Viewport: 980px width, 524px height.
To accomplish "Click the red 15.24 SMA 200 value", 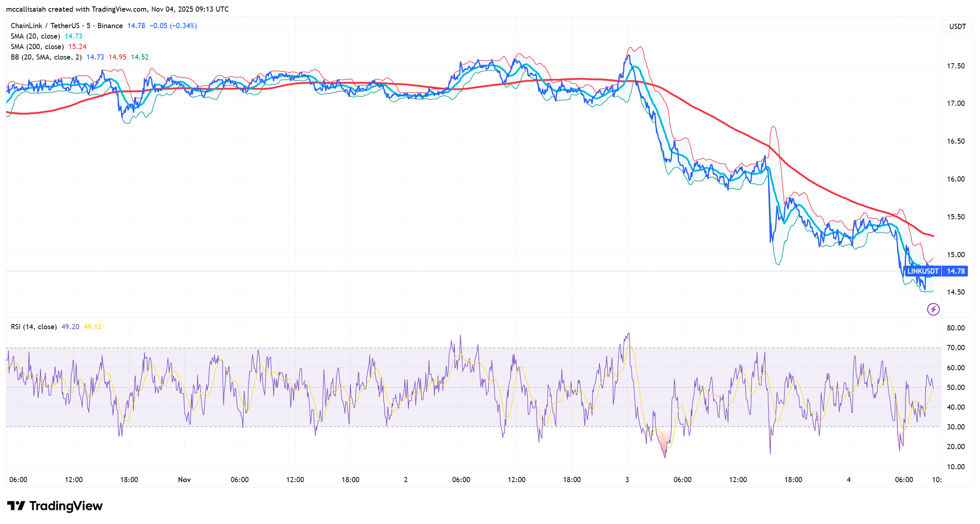I will coord(77,47).
